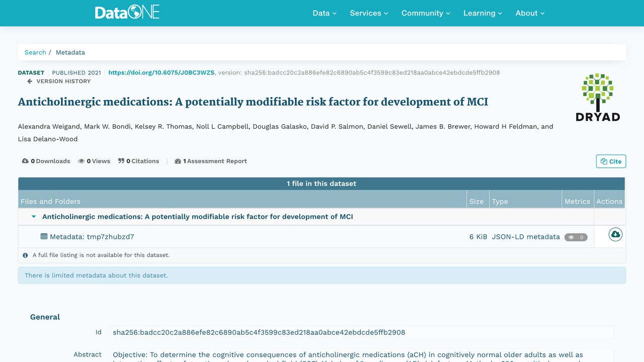Click the table icon beside Metadata: tmp7zhubzd7
This screenshot has width=644, height=362.
[x=44, y=236]
